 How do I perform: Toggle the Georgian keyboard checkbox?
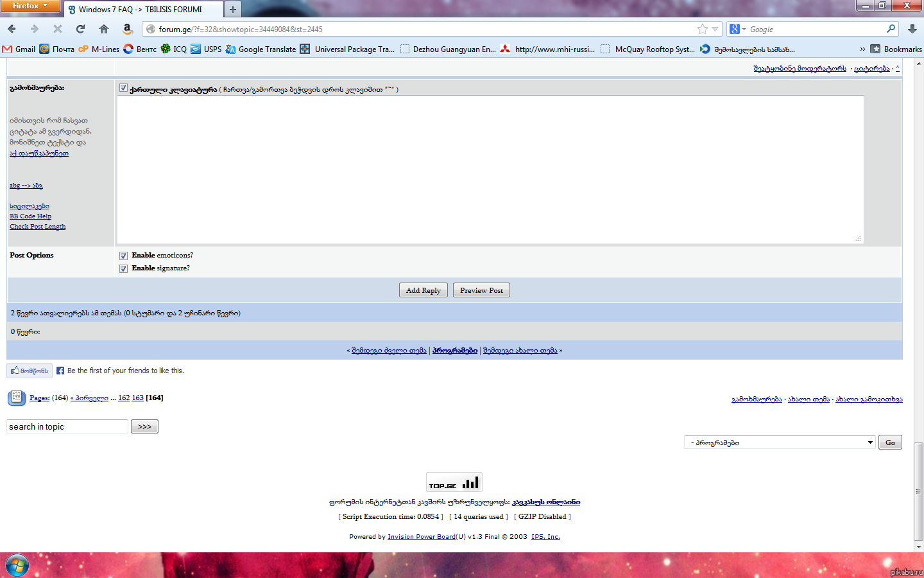click(123, 88)
